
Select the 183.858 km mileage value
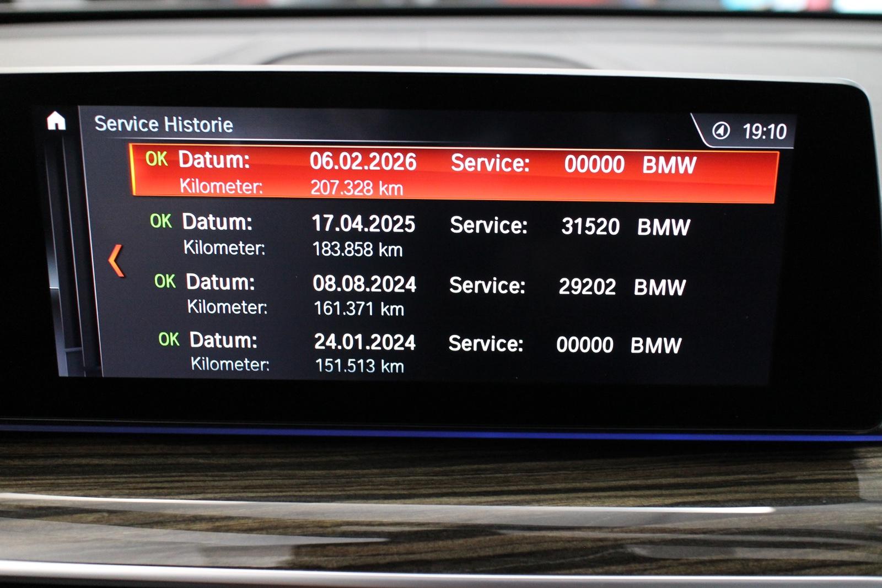[x=357, y=250]
